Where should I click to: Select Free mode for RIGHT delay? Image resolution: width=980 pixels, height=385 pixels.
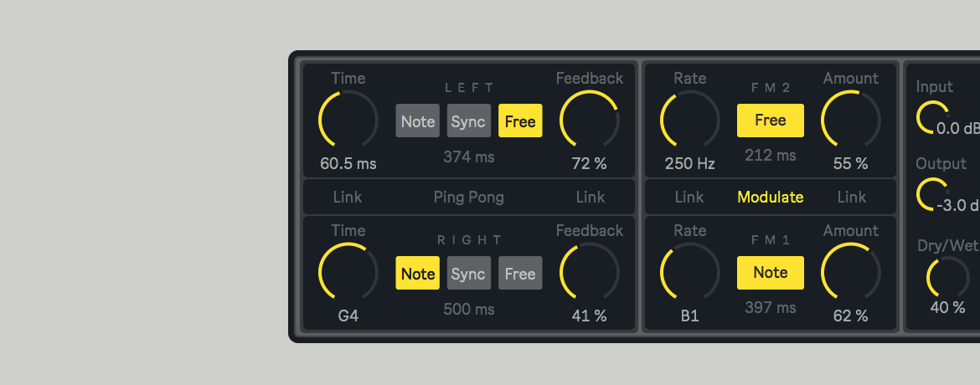click(520, 274)
